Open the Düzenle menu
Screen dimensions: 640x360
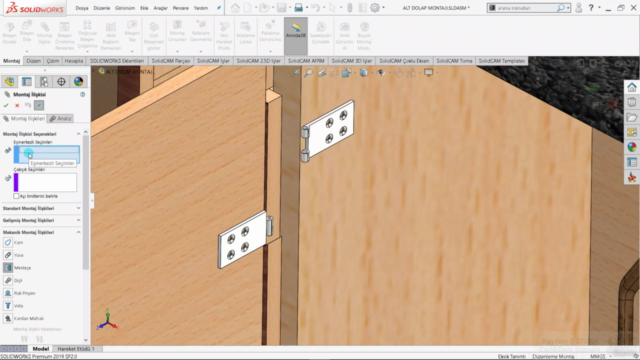[102, 8]
